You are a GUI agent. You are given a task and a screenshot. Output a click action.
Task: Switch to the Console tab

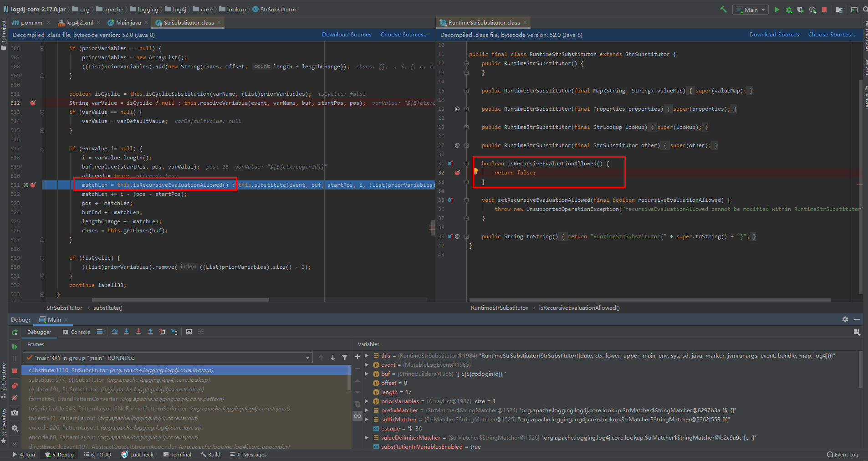click(x=77, y=332)
